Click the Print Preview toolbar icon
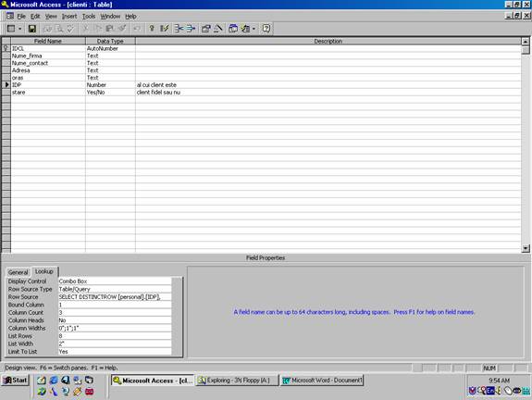This screenshot has width=532, height=400. click(59, 29)
